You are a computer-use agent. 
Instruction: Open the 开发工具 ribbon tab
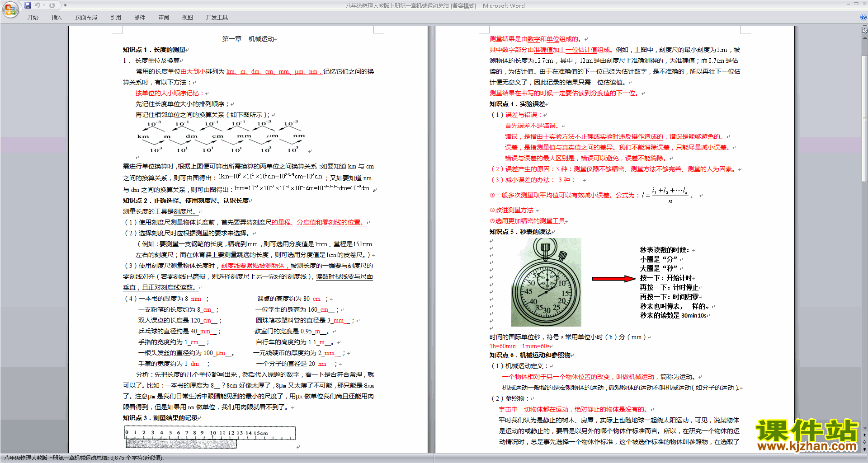[217, 18]
